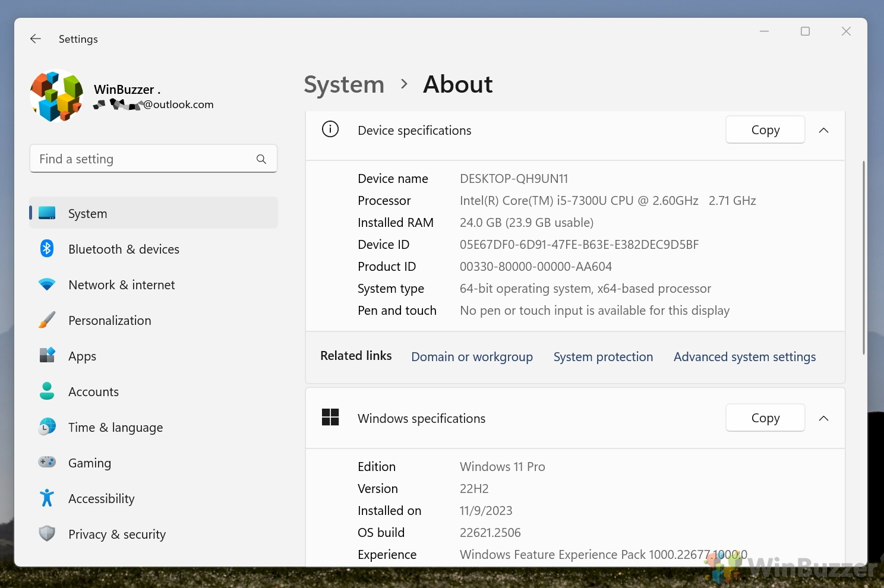Minimize the Settings window

pos(764,31)
